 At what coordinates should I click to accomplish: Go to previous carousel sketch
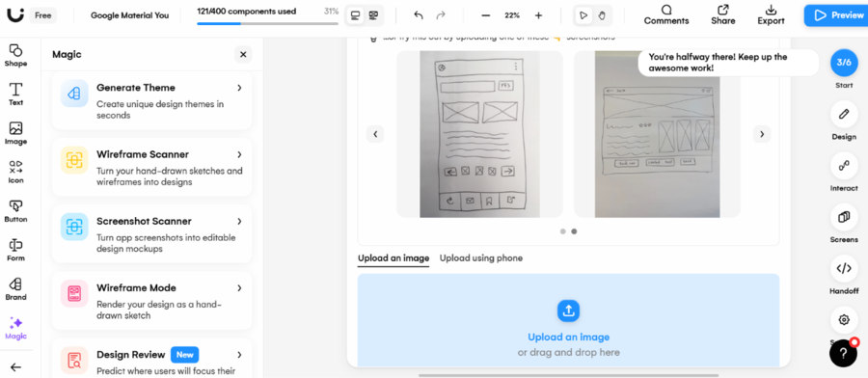point(375,134)
